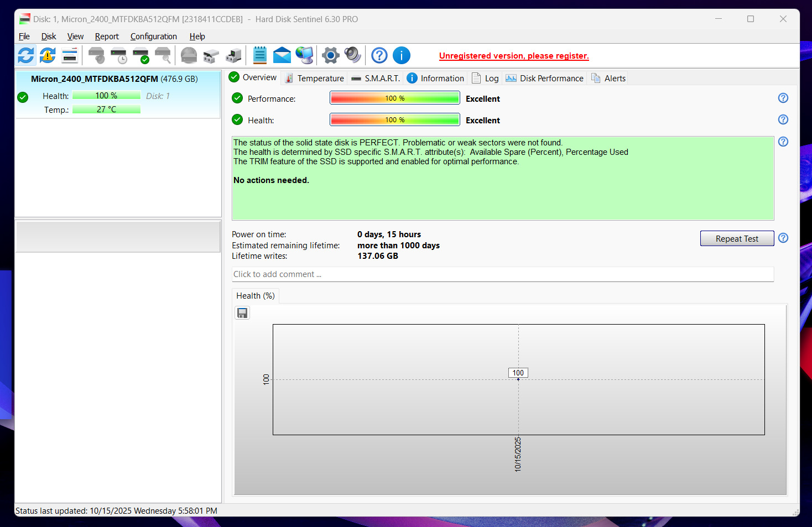Click the 10/15/2025 date label on graph
Image resolution: width=812 pixels, height=527 pixels.
(518, 454)
